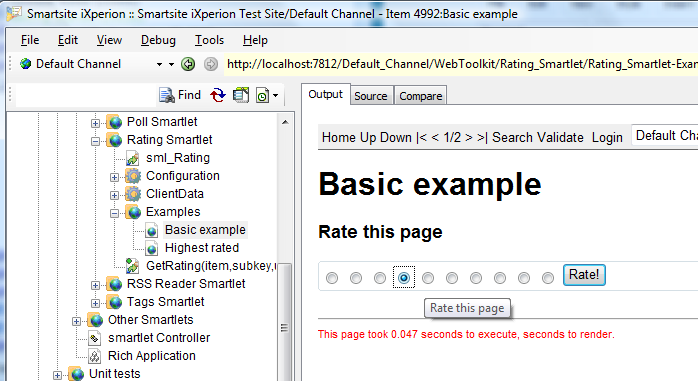Click the smartlet Controller document icon
This screenshot has width=698, height=381.
point(94,338)
